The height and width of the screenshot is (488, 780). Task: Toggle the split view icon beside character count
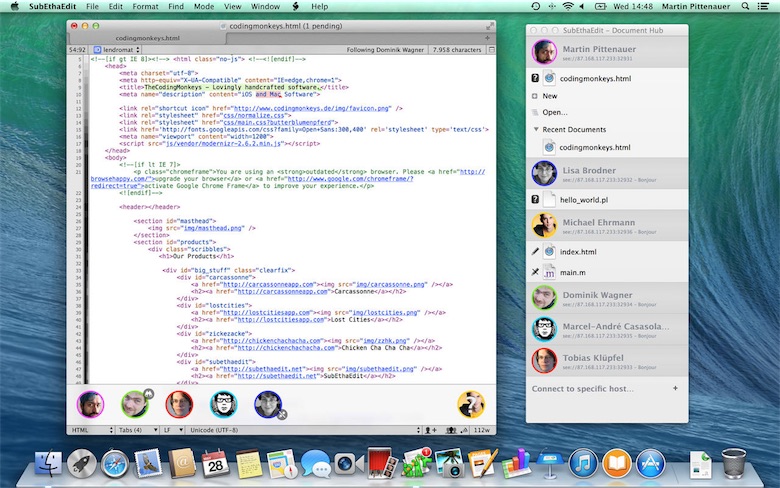[491, 50]
